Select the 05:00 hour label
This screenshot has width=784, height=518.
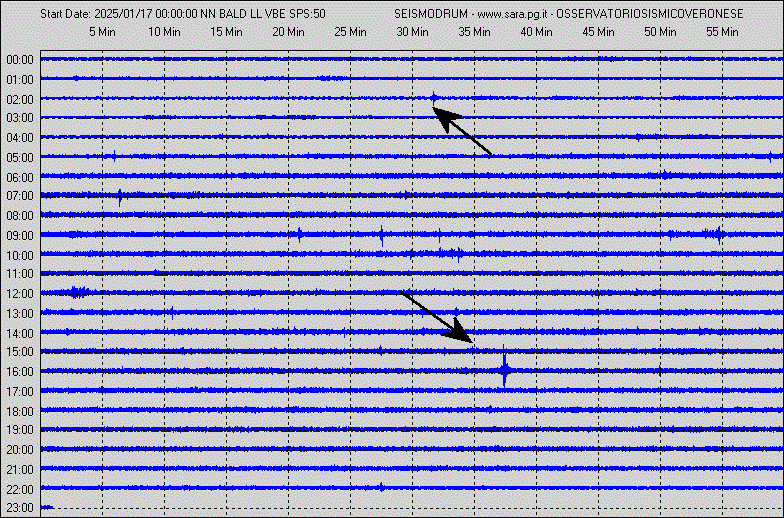(x=20, y=158)
